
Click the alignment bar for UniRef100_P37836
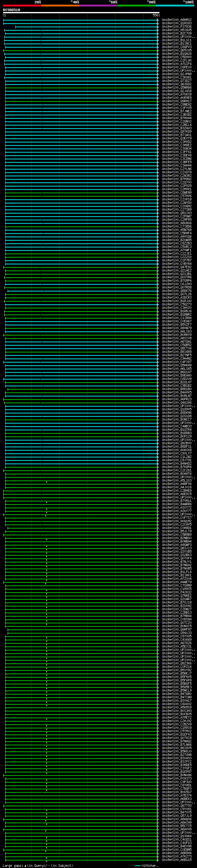87,26
